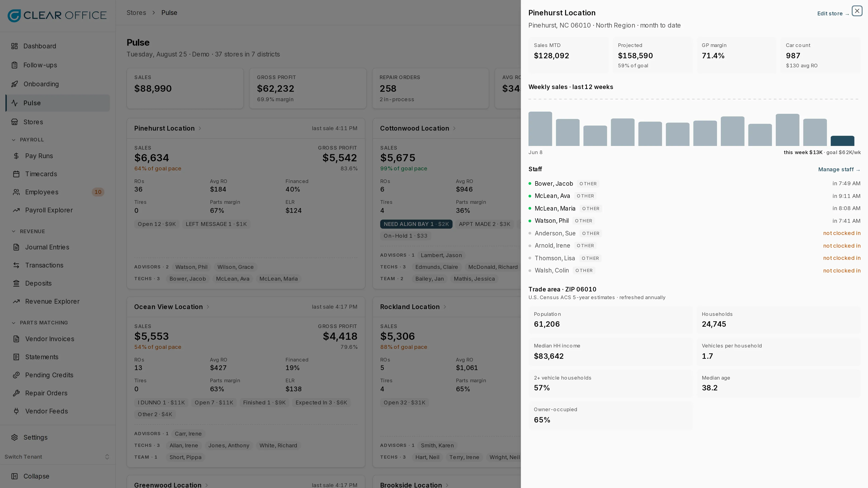Screen dimensions: 868x488
Task: Click the Collapse sidebar icon
Action: pos(14,476)
